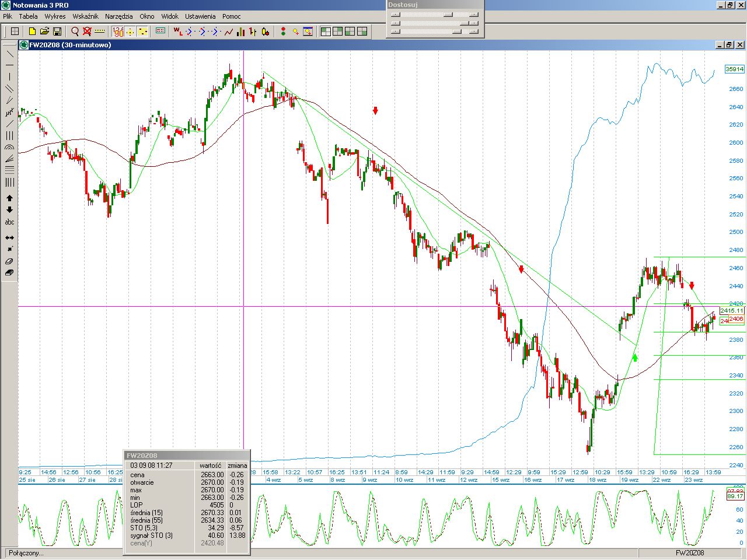
Task: Open file using the folder icon
Action: pyautogui.click(x=44, y=32)
